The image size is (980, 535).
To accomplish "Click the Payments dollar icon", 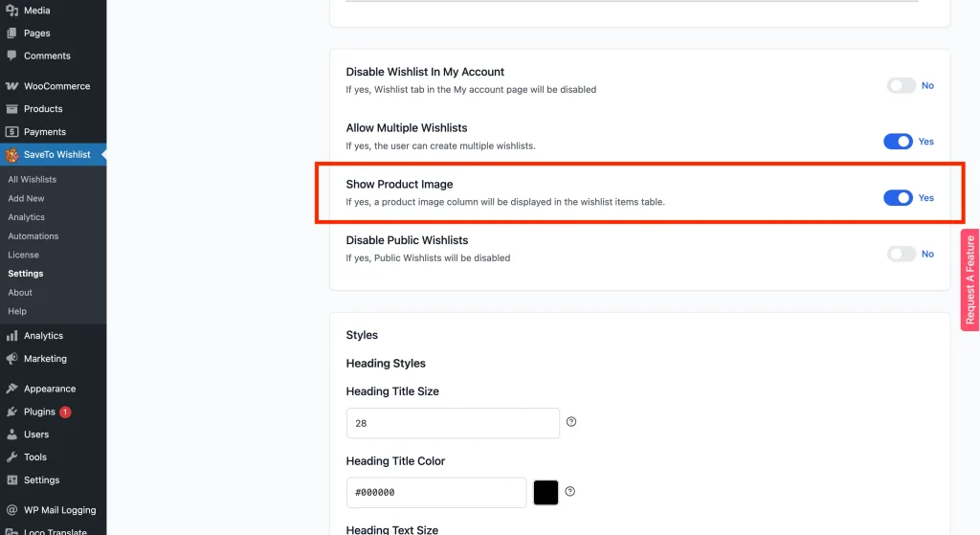I will pyautogui.click(x=11, y=132).
